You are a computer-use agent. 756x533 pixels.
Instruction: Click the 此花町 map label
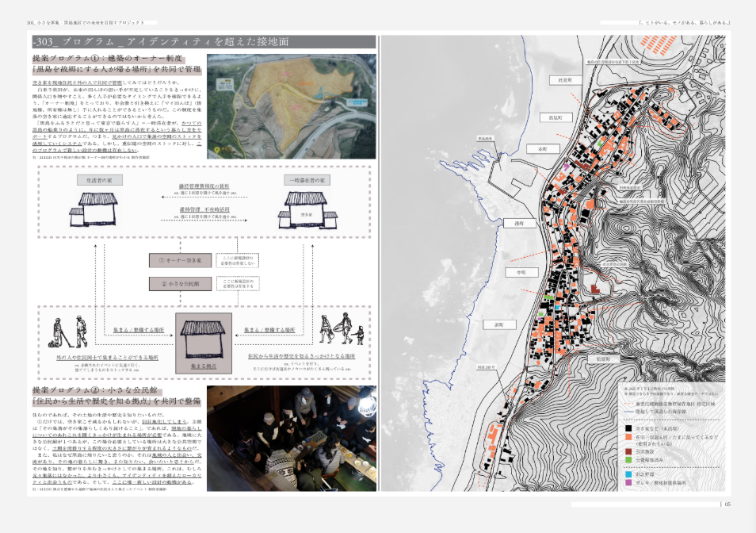click(x=570, y=81)
